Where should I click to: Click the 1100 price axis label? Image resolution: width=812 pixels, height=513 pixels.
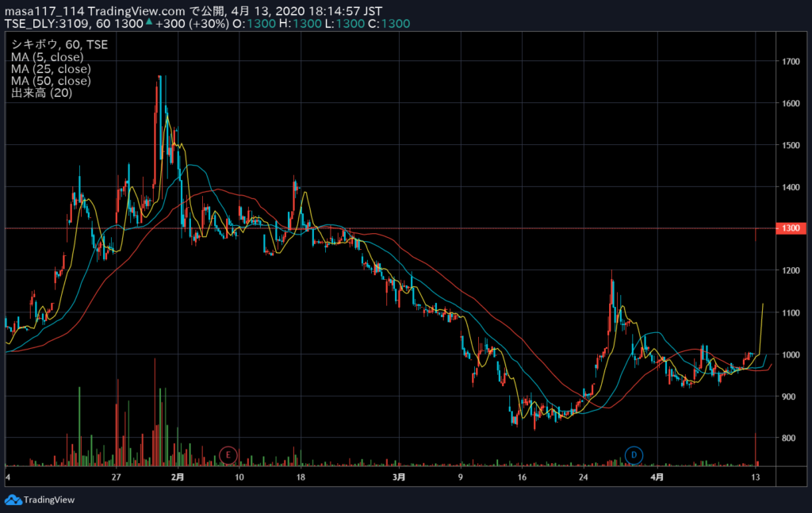(791, 312)
